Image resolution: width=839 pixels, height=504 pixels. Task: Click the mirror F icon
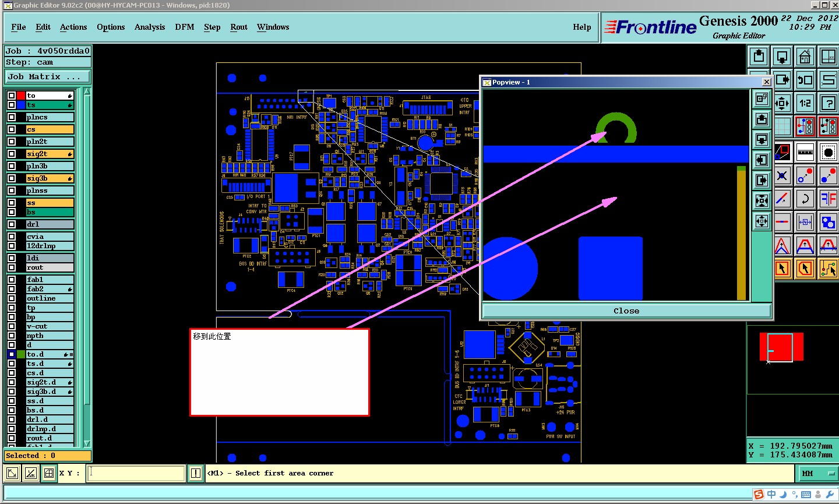click(828, 199)
